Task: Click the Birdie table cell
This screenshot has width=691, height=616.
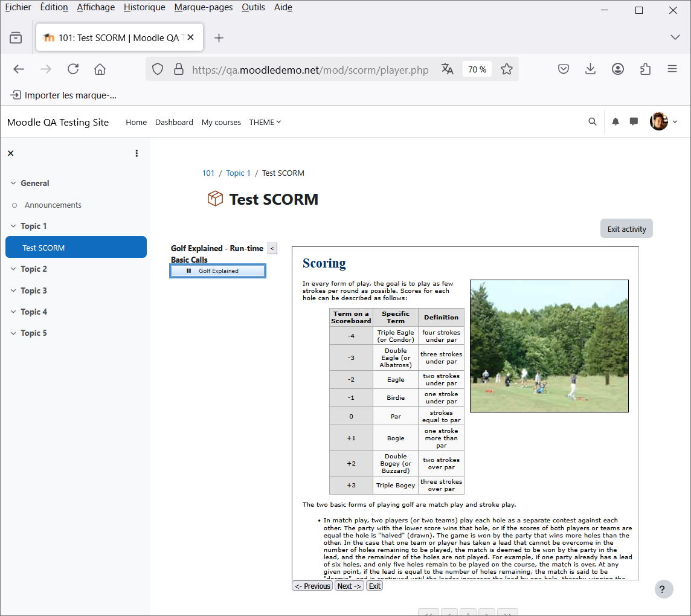Action: [395, 397]
